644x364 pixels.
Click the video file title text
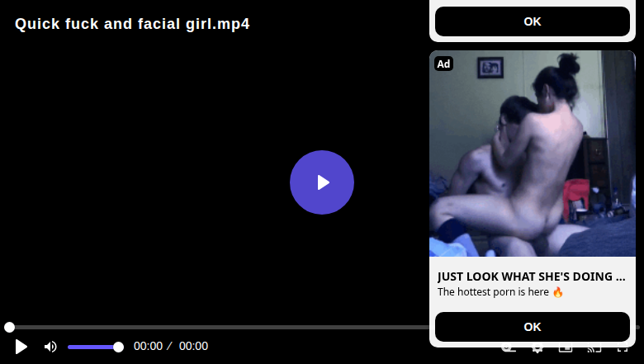click(132, 24)
